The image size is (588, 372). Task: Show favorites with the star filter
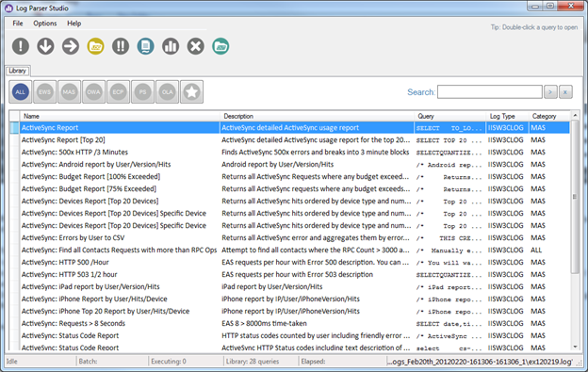(x=191, y=91)
